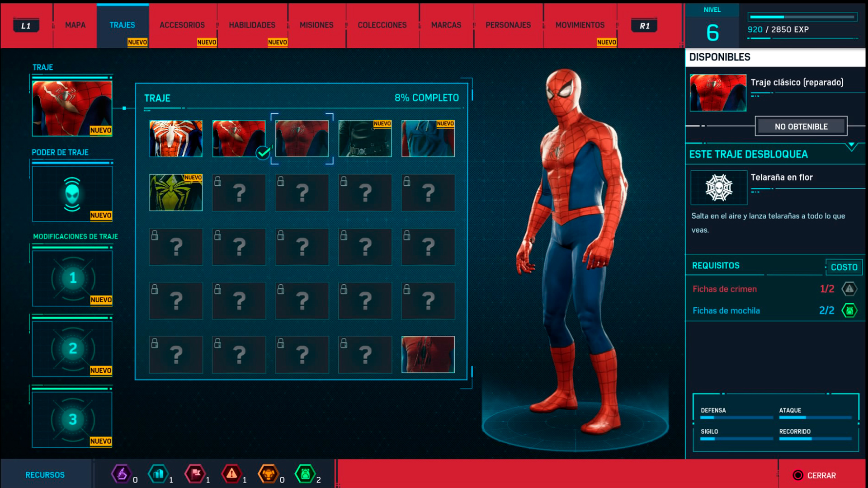Open the MOVIMIENTOS tab

click(x=580, y=25)
